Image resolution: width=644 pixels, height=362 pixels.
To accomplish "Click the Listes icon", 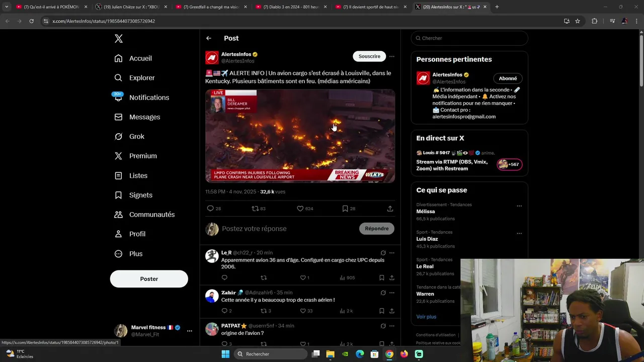I will pyautogui.click(x=118, y=175).
